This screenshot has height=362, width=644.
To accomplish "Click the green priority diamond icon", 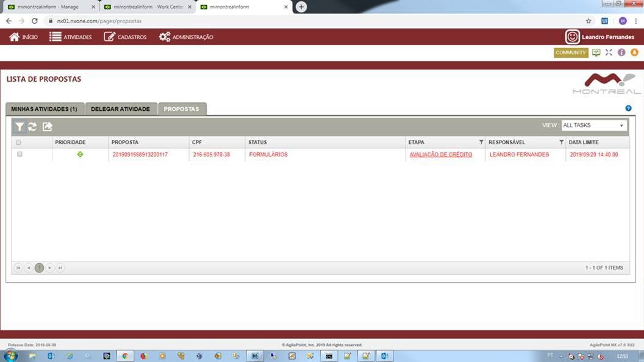I will 80,154.
